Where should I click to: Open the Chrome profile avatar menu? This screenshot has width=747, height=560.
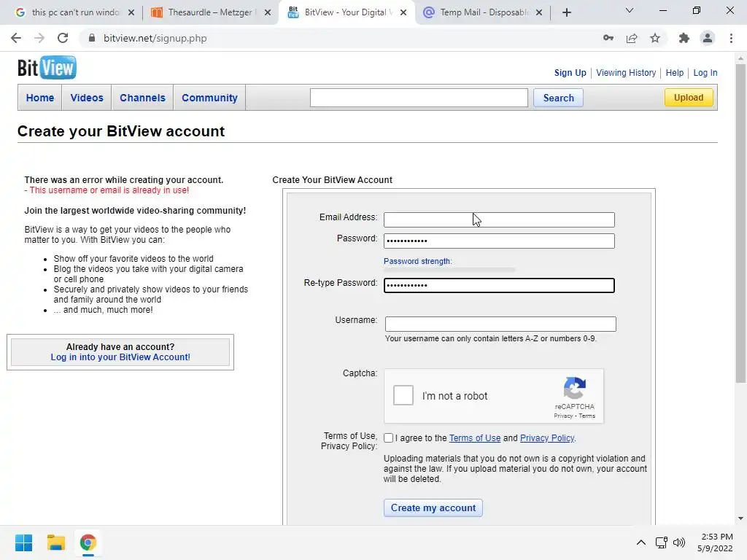[708, 38]
